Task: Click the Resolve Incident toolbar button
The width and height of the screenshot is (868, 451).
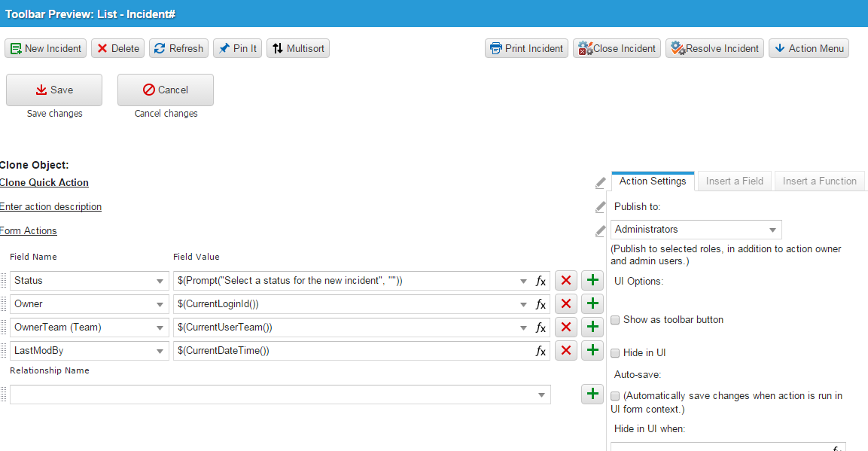Action: click(714, 49)
